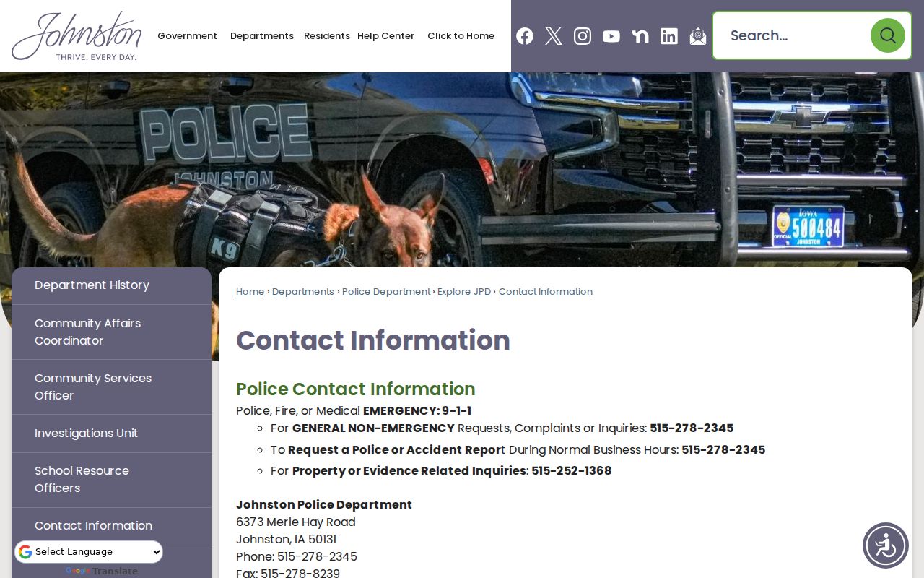Open the accessibility widget icon

coord(886,545)
